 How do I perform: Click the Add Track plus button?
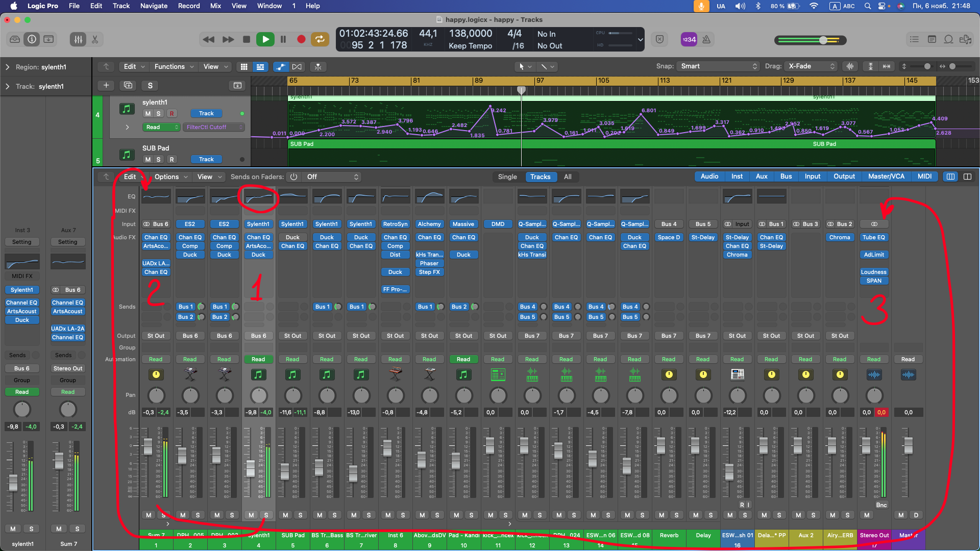(106, 85)
